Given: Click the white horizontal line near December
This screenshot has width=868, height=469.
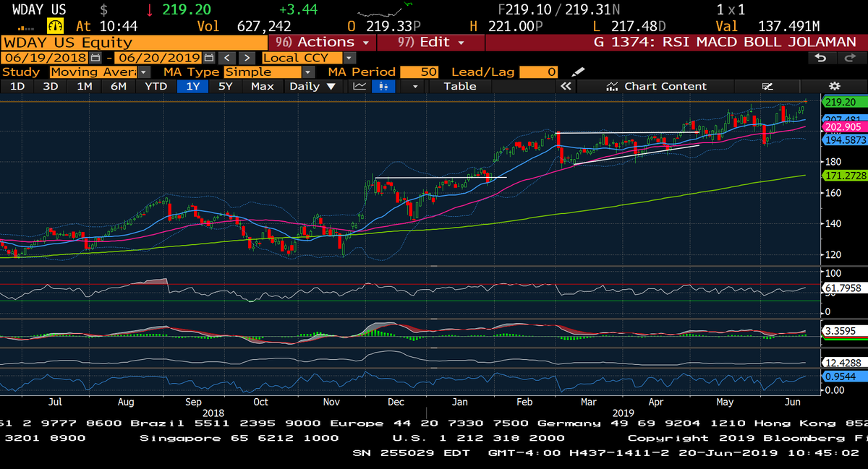Looking at the screenshot, I should click(441, 177).
